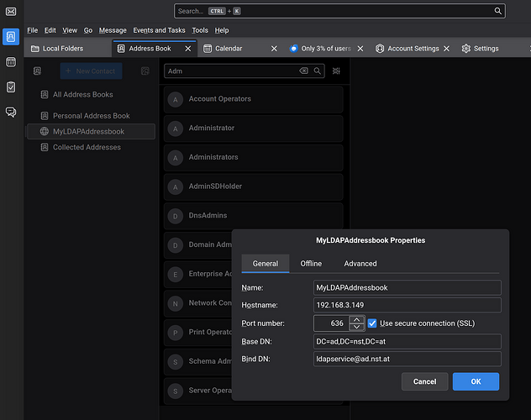Switch to the Advanced properties tab
531x420 pixels.
click(x=360, y=264)
